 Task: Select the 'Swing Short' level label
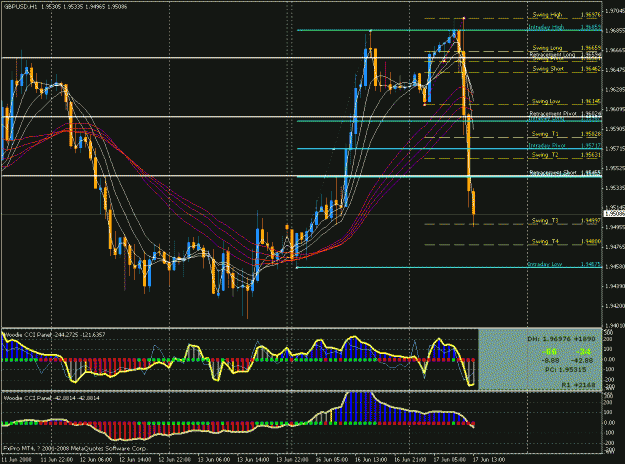tap(548, 69)
